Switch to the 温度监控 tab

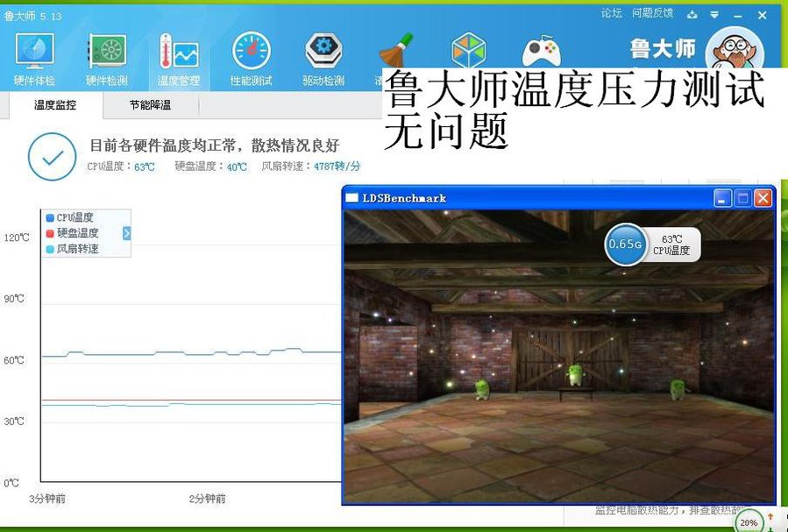coord(55,105)
